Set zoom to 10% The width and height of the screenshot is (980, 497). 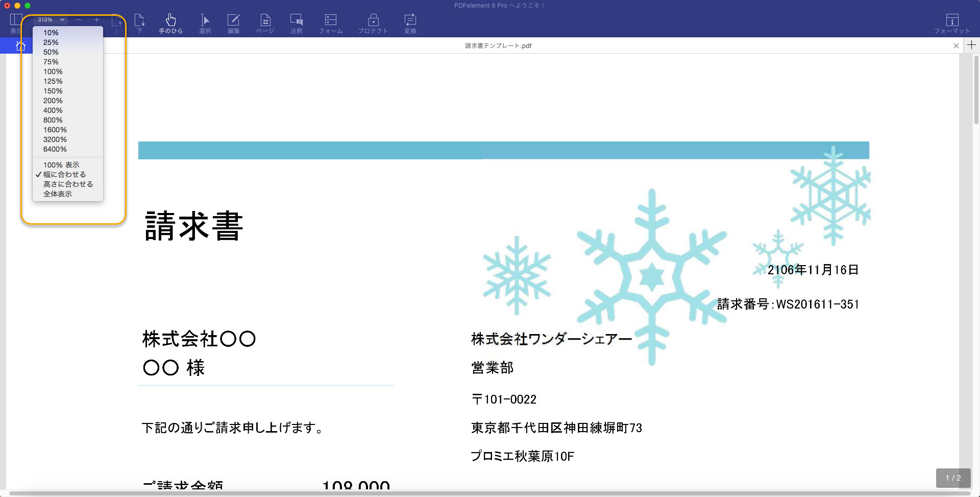[68, 33]
